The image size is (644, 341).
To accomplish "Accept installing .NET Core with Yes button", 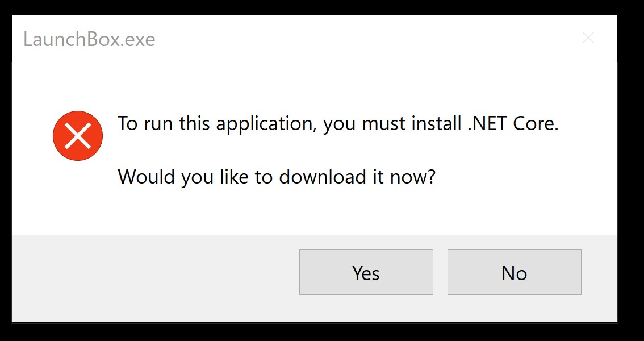I will (366, 272).
